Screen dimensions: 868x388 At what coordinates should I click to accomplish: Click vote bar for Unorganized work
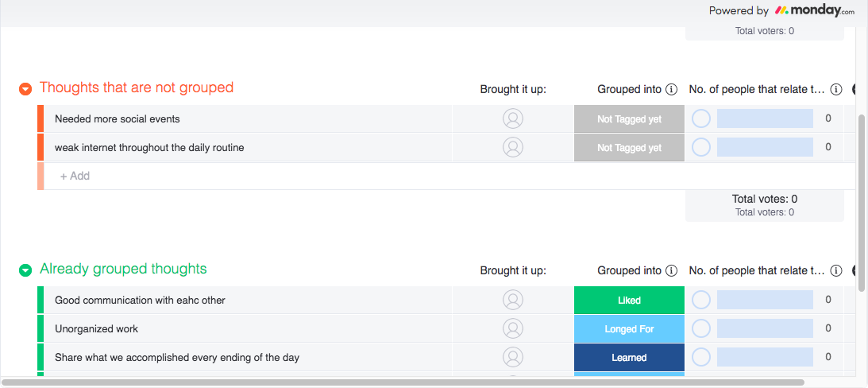click(765, 328)
